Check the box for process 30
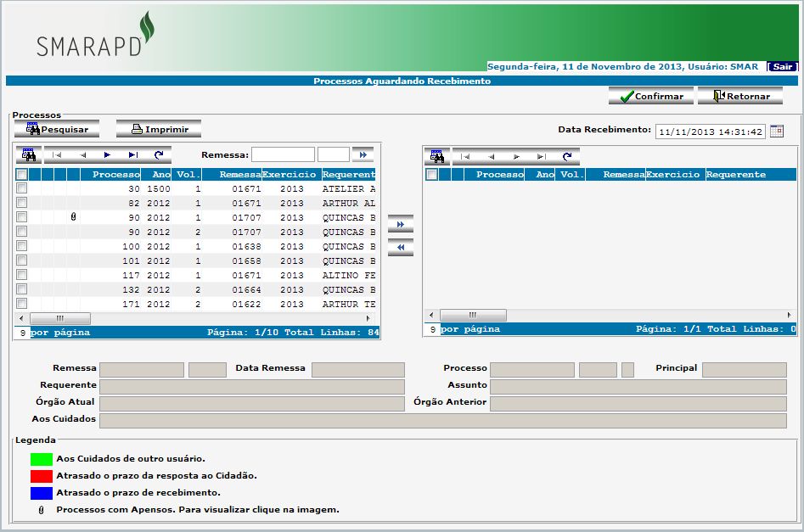 [21, 188]
